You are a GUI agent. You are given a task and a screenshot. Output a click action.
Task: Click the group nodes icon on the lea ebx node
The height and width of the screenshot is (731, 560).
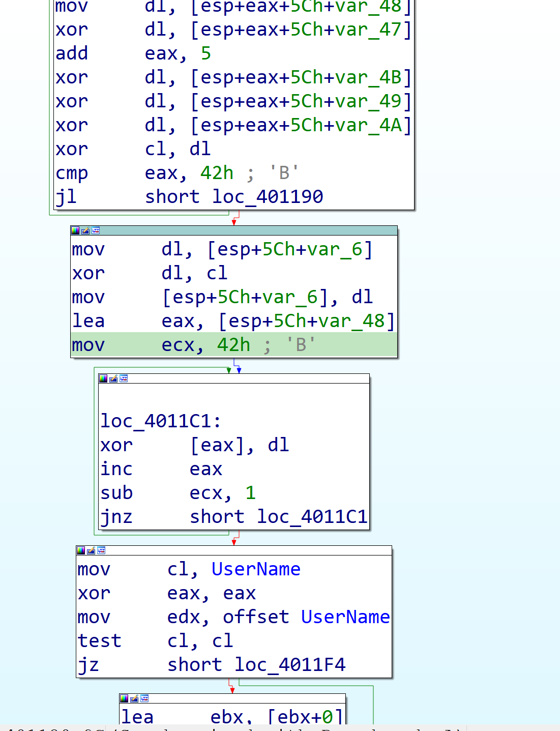[144, 698]
